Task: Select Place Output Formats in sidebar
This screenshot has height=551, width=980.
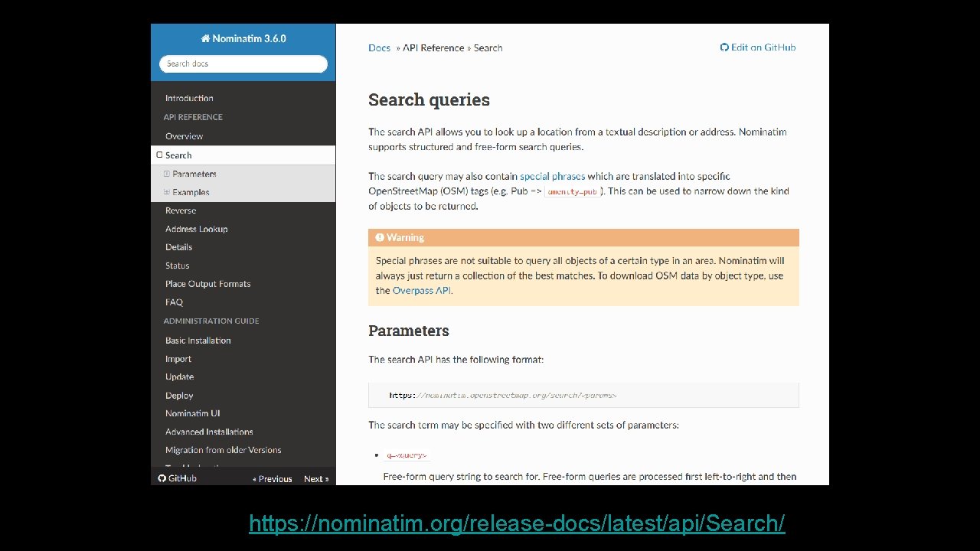Action: point(207,284)
